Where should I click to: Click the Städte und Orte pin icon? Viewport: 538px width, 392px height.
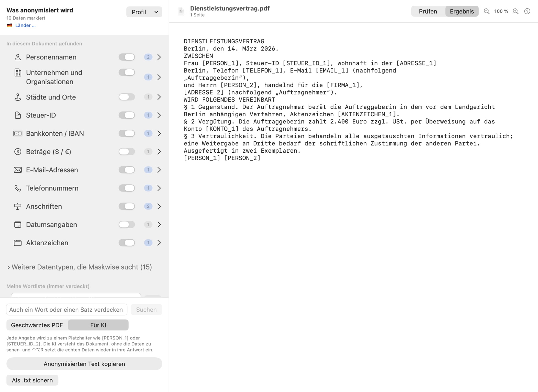[18, 97]
